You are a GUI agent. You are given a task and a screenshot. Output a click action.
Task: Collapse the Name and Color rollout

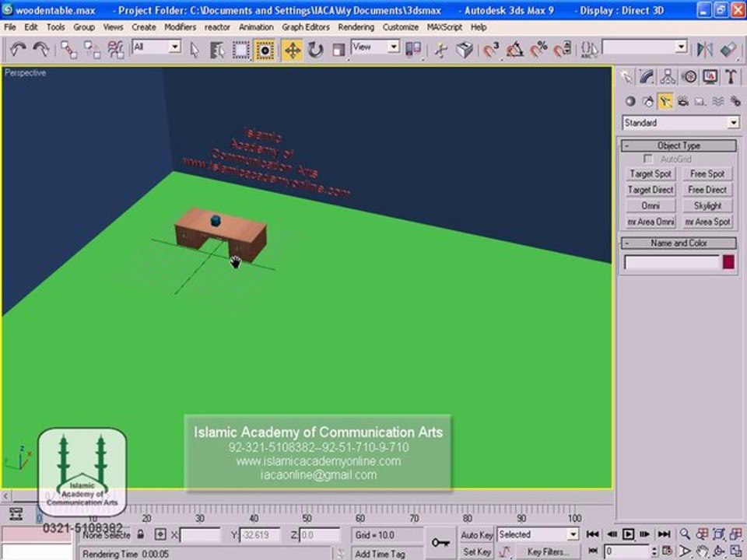(679, 243)
